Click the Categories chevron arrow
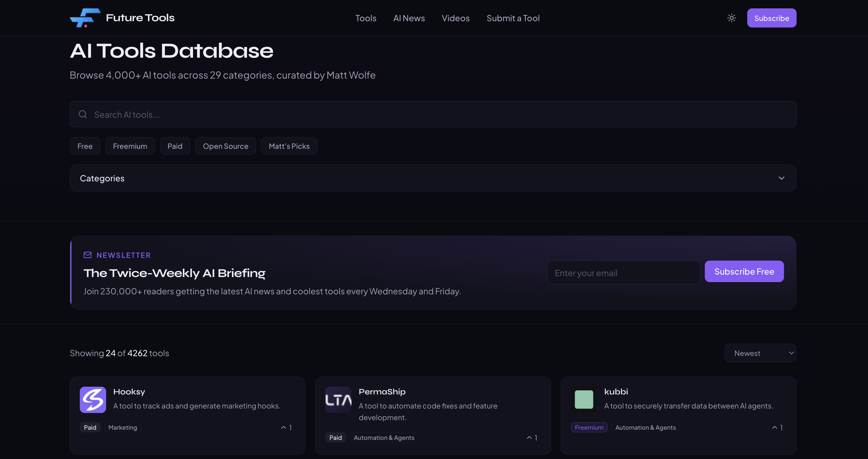The width and height of the screenshot is (868, 459). (x=781, y=178)
